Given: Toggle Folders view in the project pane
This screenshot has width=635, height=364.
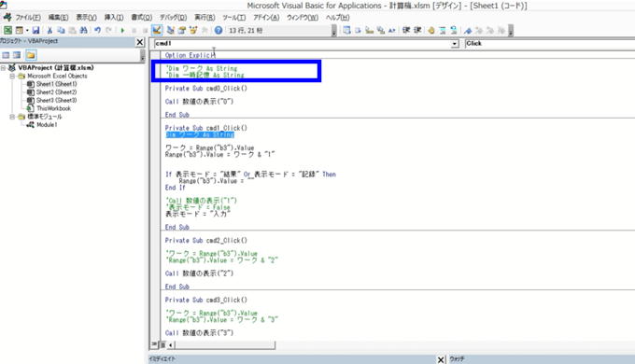Looking at the screenshot, I should point(31,55).
